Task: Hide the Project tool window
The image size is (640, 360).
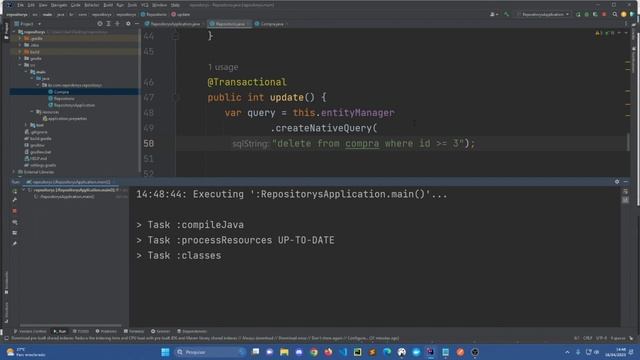Action: (137, 24)
